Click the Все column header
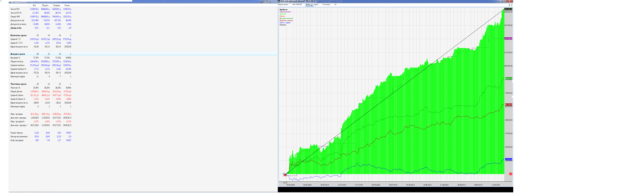 (x=34, y=5)
